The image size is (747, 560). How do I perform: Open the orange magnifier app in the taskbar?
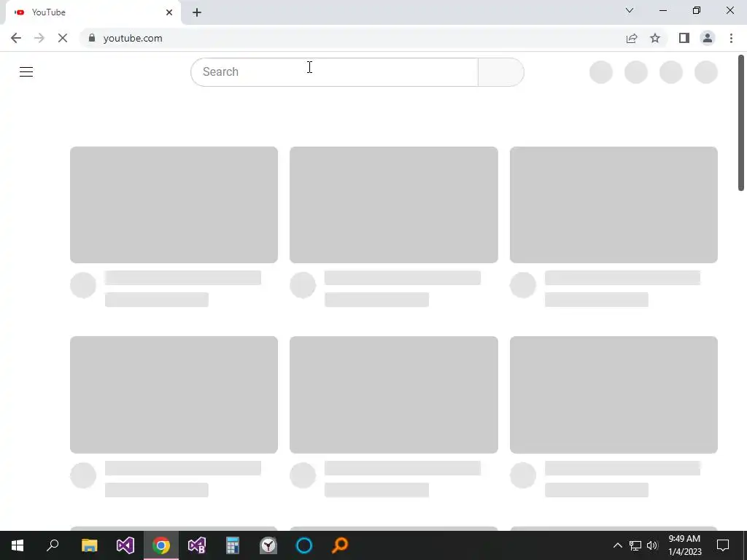point(340,545)
